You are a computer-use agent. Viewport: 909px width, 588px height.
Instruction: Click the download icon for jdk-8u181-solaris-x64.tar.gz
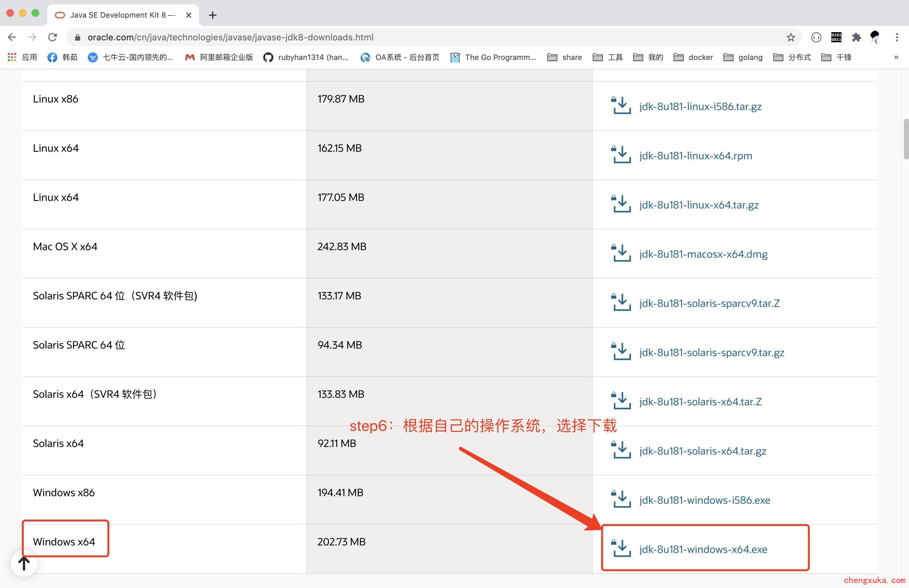pos(621,450)
